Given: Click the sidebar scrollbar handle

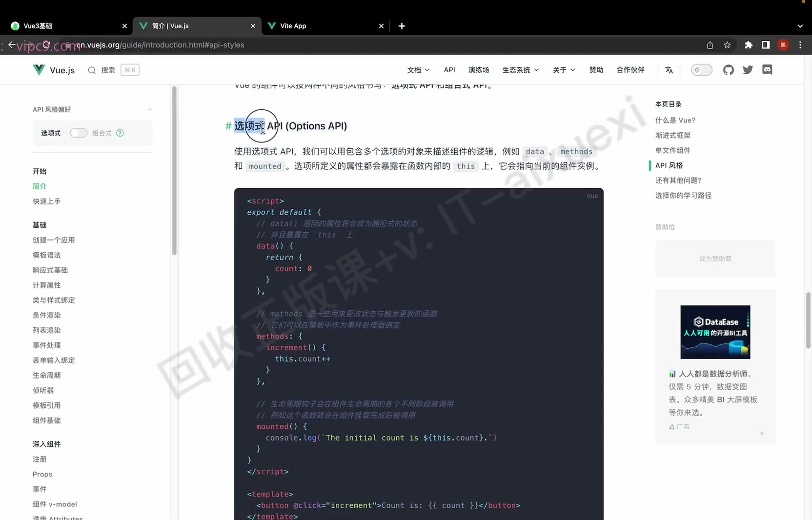Looking at the screenshot, I should click(x=174, y=170).
